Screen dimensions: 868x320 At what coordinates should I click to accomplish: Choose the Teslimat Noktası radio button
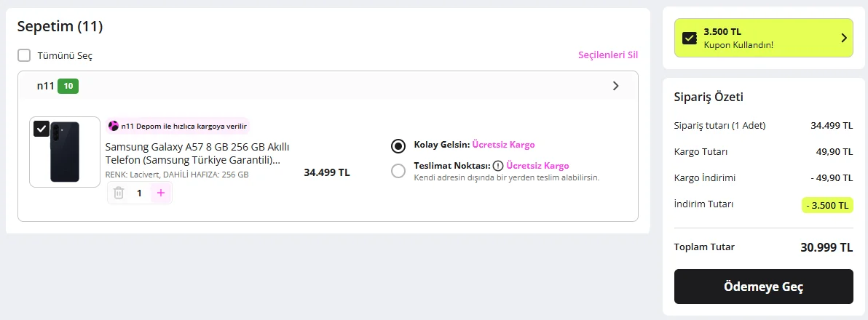pyautogui.click(x=398, y=171)
